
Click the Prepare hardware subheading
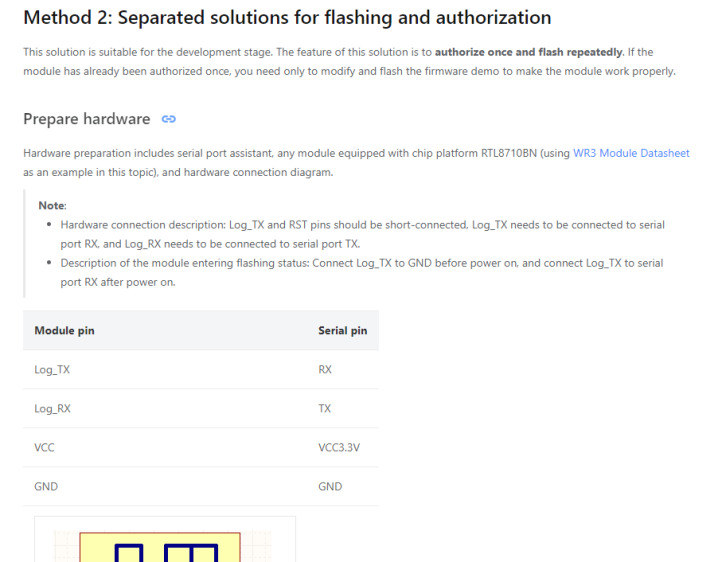[x=87, y=119]
